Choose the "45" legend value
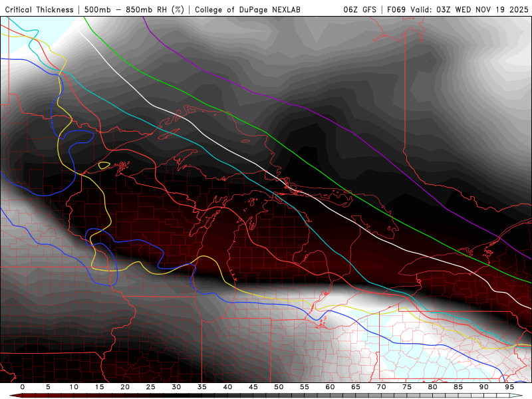 [253, 387]
